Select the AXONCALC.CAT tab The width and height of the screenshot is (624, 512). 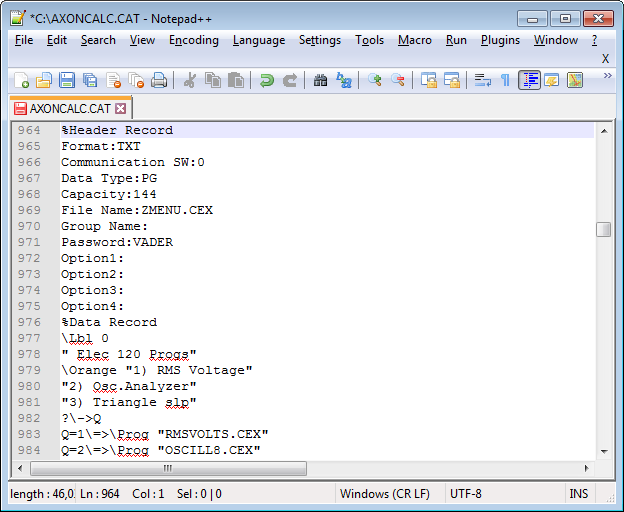70,109
